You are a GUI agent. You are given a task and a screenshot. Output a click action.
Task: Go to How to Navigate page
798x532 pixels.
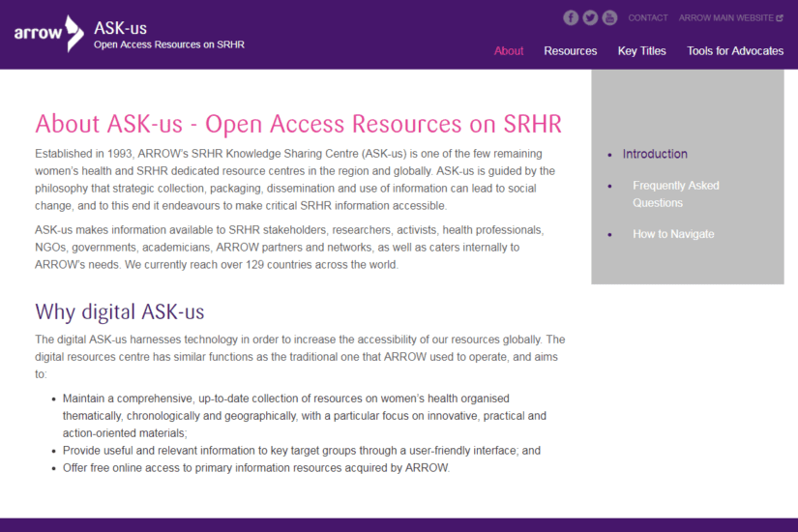673,234
